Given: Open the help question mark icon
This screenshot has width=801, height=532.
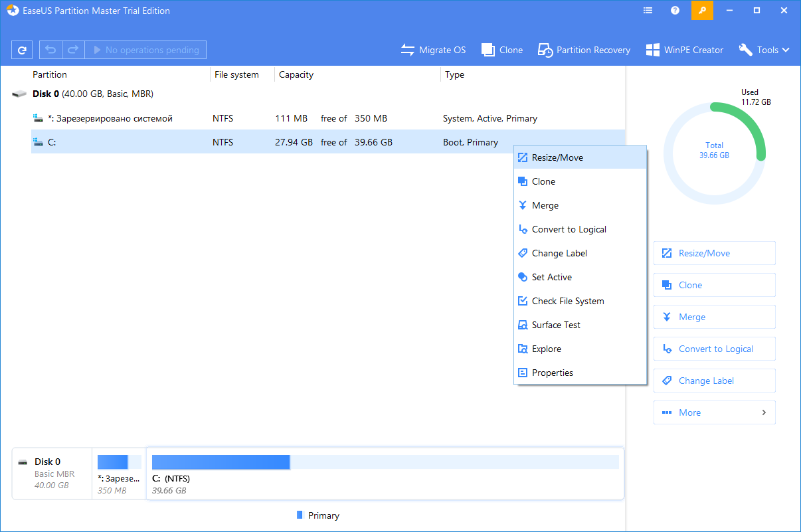Looking at the screenshot, I should [x=675, y=11].
